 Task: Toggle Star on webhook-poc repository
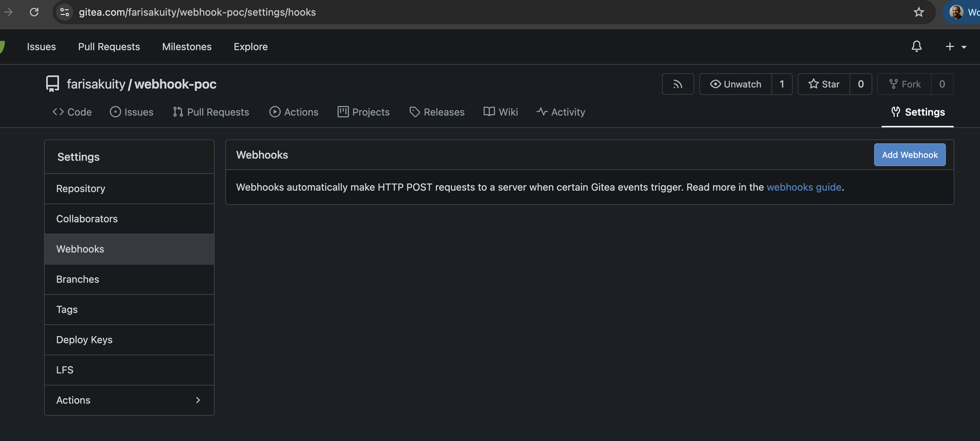[x=824, y=84]
